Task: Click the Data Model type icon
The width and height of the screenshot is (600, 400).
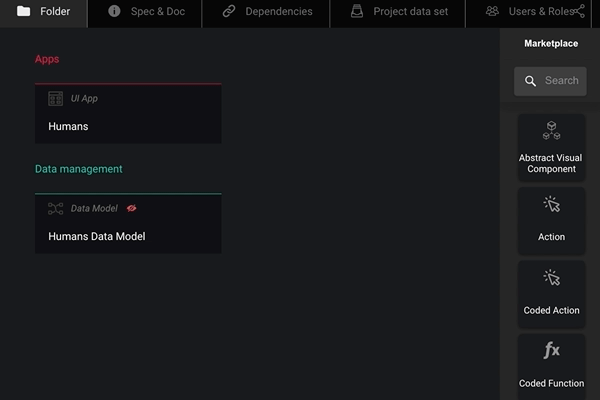Action: pos(56,209)
